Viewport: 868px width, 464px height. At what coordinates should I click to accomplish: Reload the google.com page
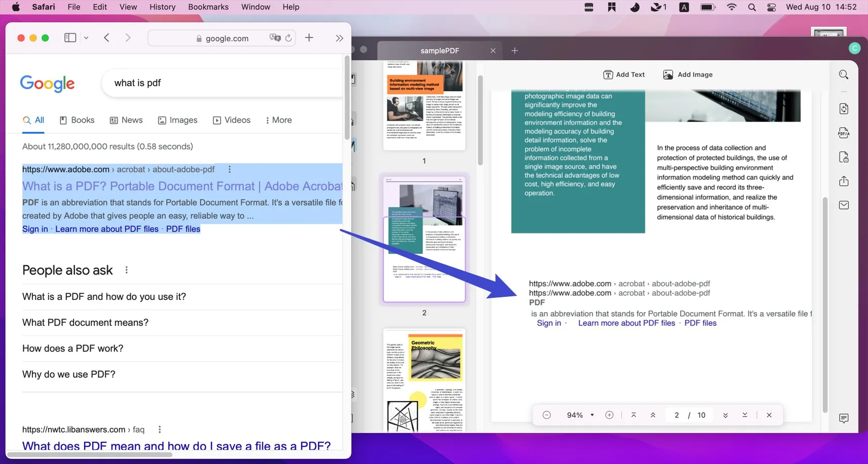[x=288, y=38]
